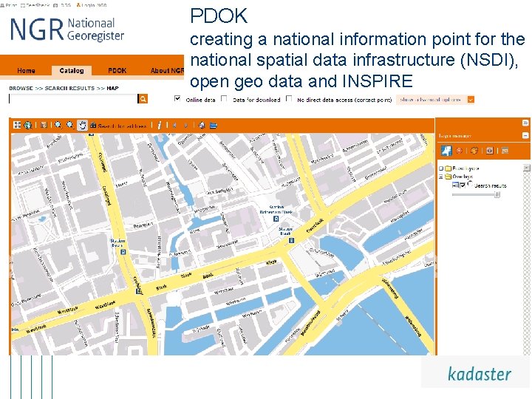Click the layer tree scrollbar up arrow

pos(526,168)
